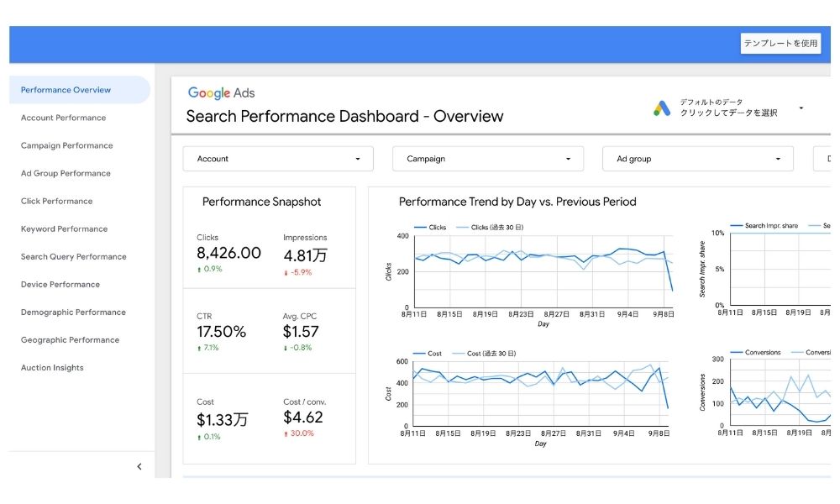This screenshot has height=504, width=840.
Task: Click the テンプレートを使用 button
Action: [x=780, y=44]
